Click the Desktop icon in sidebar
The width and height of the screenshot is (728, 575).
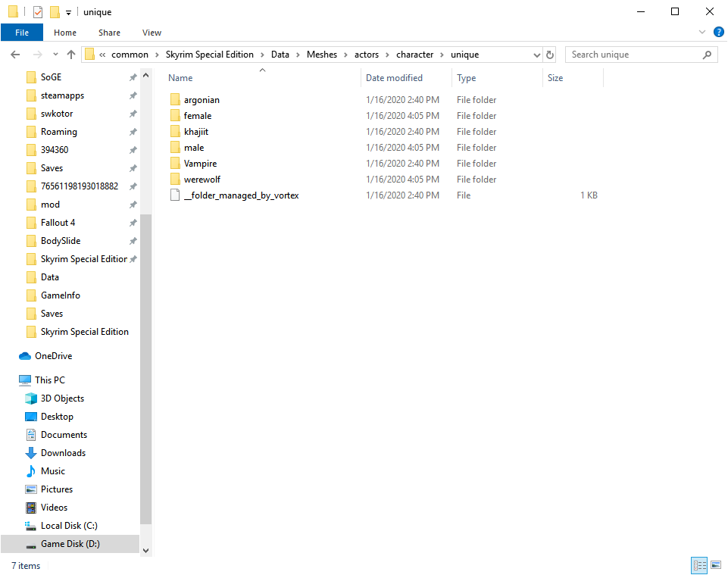coord(30,417)
